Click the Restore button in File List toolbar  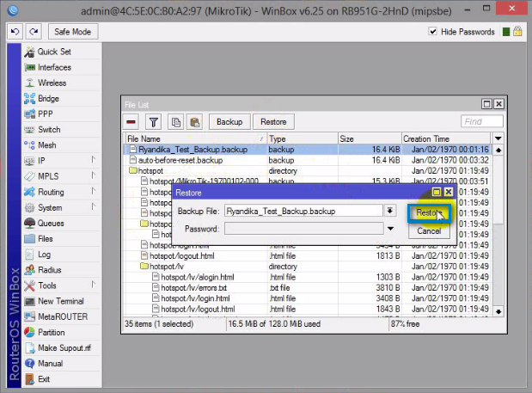pos(273,122)
